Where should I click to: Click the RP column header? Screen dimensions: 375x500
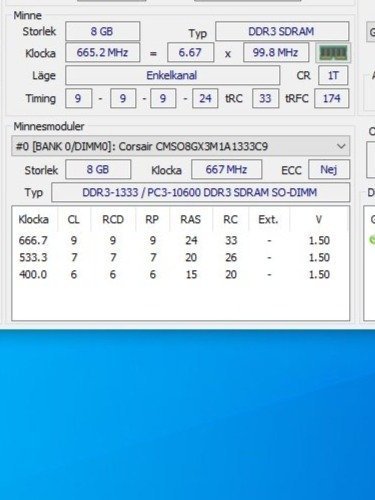coord(152,219)
